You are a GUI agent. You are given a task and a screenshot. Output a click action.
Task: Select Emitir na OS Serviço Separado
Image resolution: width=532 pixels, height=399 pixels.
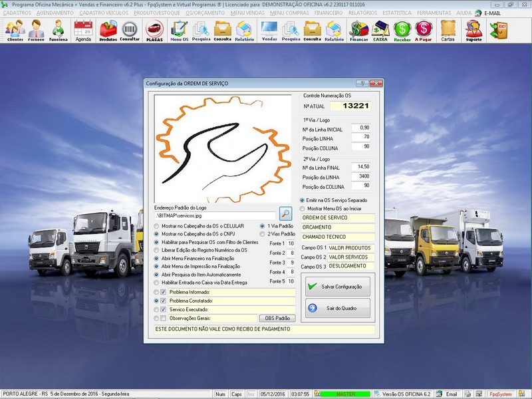[x=302, y=201]
